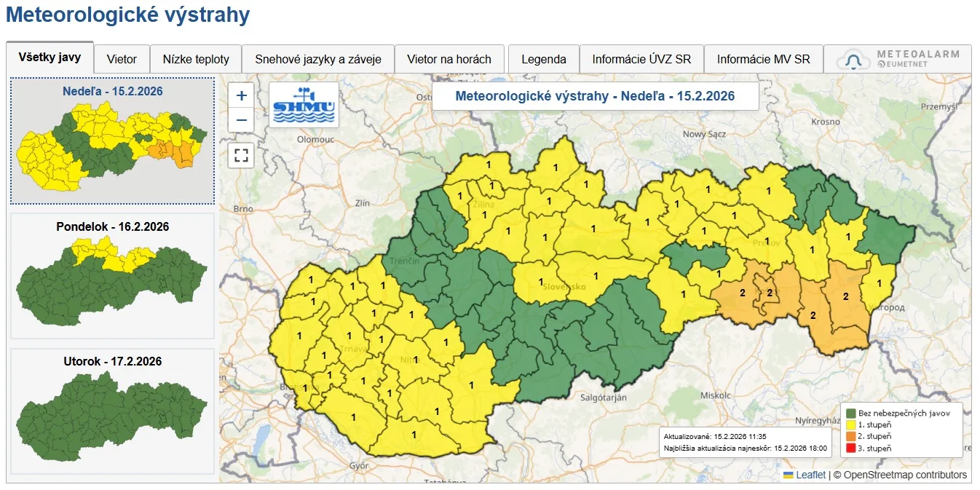This screenshot has height=490, width=980.
Task: Enter fullscreen map view
Action: point(242,155)
